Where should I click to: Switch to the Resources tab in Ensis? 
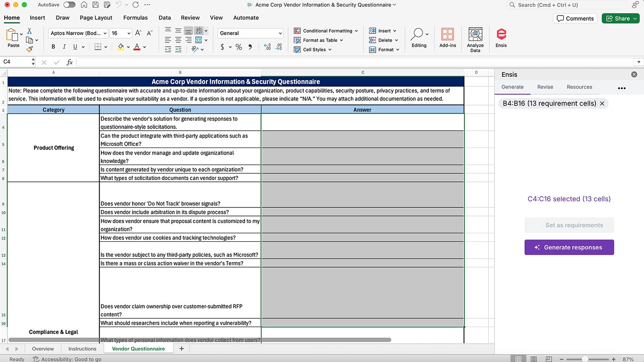(579, 87)
